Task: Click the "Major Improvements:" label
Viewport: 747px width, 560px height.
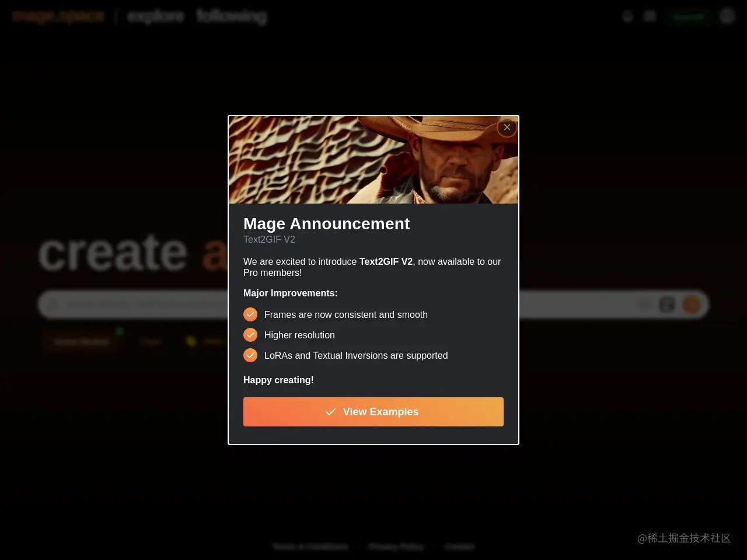Action: pos(291,293)
